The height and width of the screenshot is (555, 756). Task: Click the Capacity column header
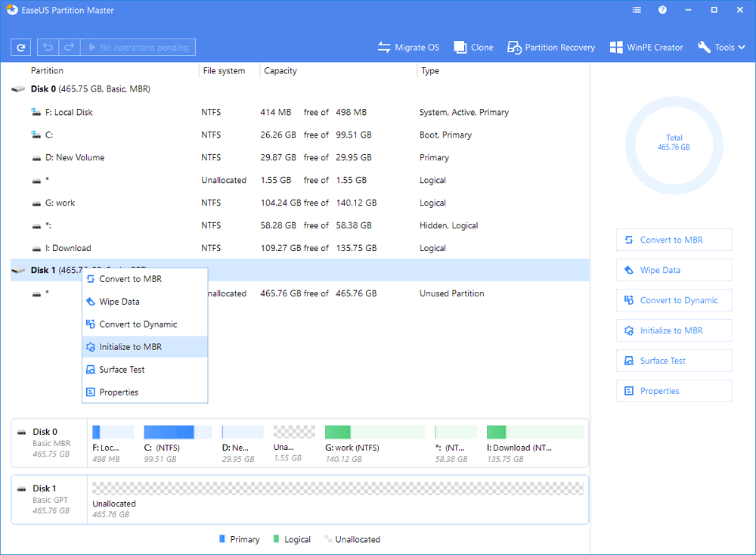click(280, 71)
